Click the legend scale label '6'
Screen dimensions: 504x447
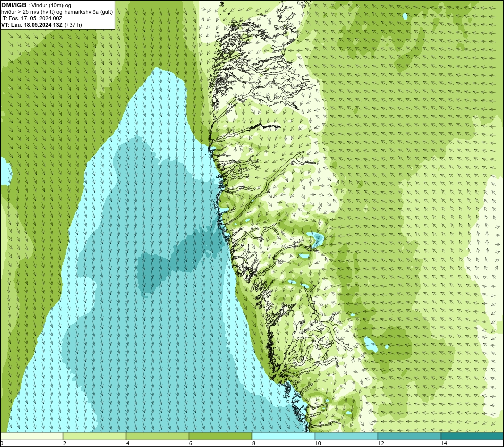[x=191, y=443]
